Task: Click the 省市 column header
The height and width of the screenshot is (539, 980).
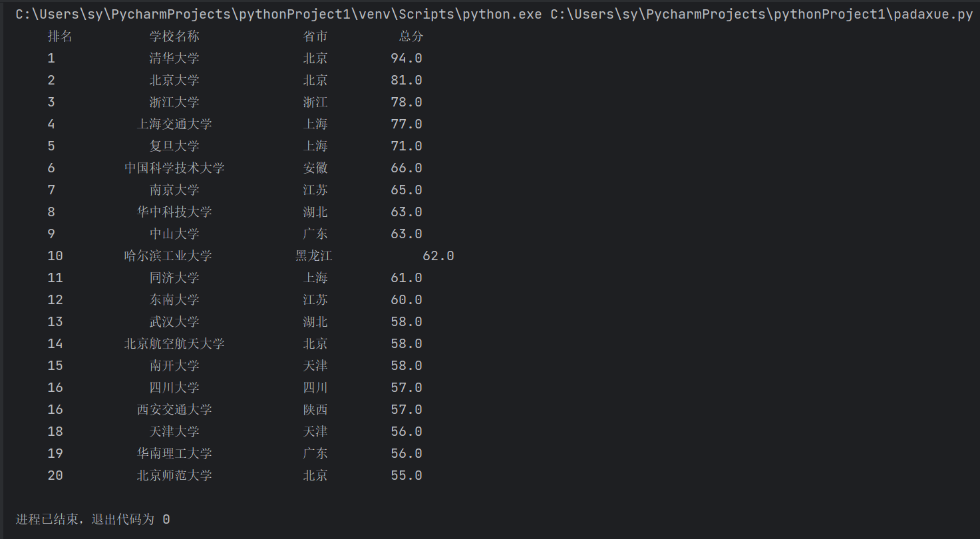Action: tap(315, 37)
